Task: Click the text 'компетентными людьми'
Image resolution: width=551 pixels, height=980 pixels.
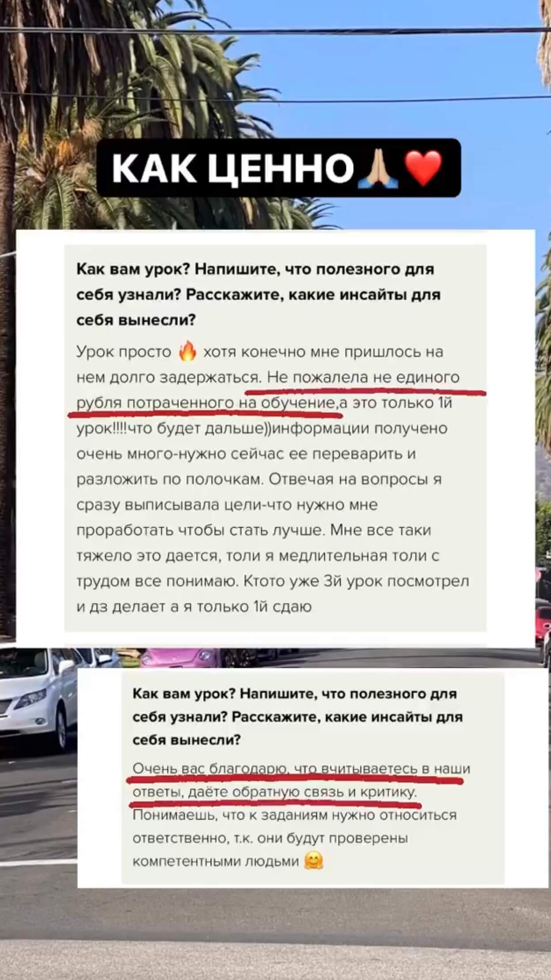Action: click(x=216, y=861)
